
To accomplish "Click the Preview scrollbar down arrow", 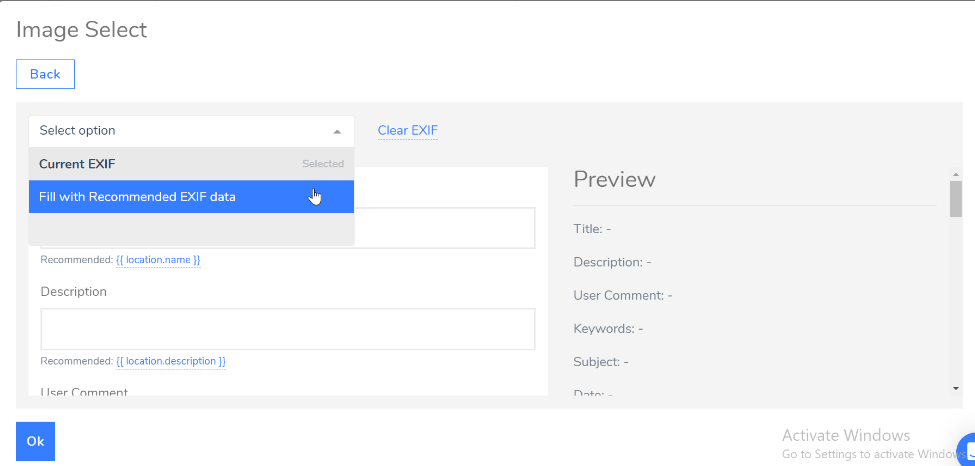I will (x=956, y=388).
